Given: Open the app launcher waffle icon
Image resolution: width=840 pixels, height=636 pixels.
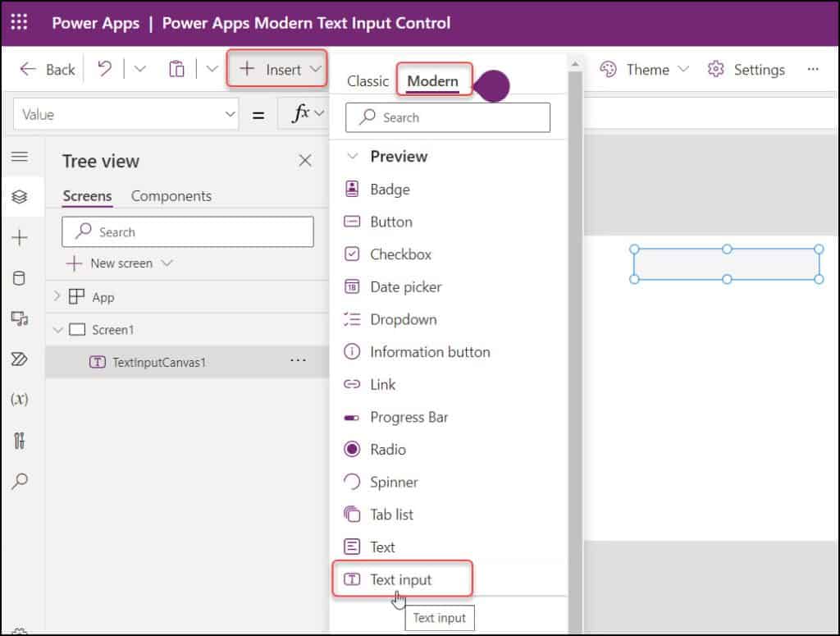Looking at the screenshot, I should click(x=20, y=22).
